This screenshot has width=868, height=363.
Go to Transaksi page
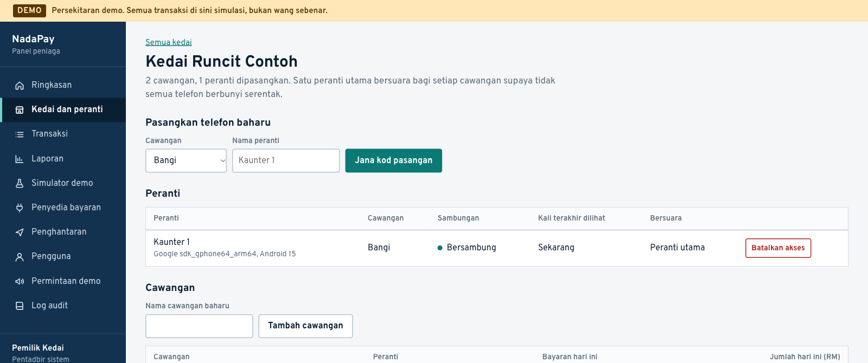tap(63, 134)
